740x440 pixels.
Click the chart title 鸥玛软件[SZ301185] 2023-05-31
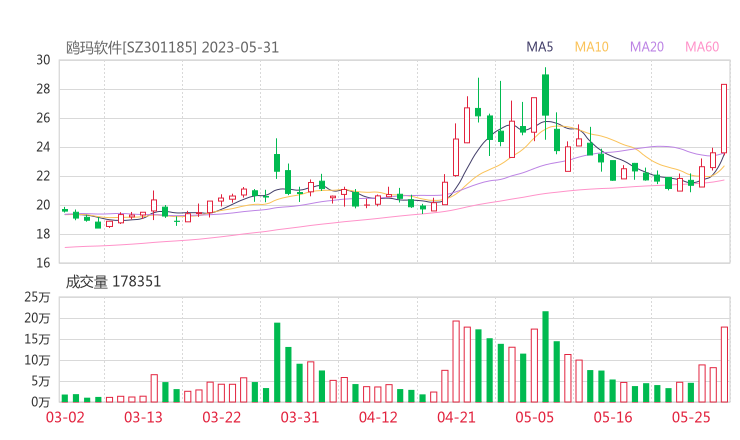point(172,48)
